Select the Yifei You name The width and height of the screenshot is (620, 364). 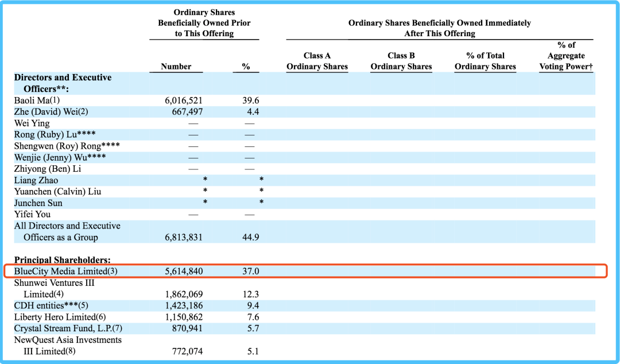[x=32, y=215]
